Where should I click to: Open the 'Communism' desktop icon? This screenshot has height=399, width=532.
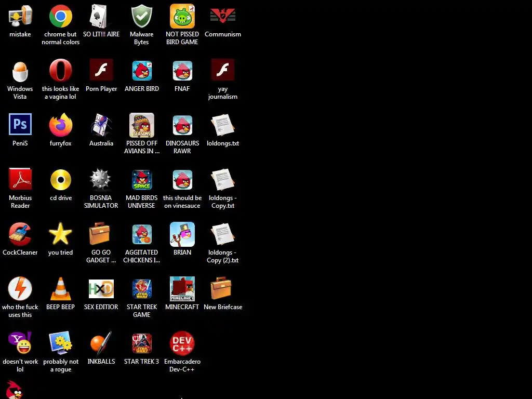(x=222, y=16)
